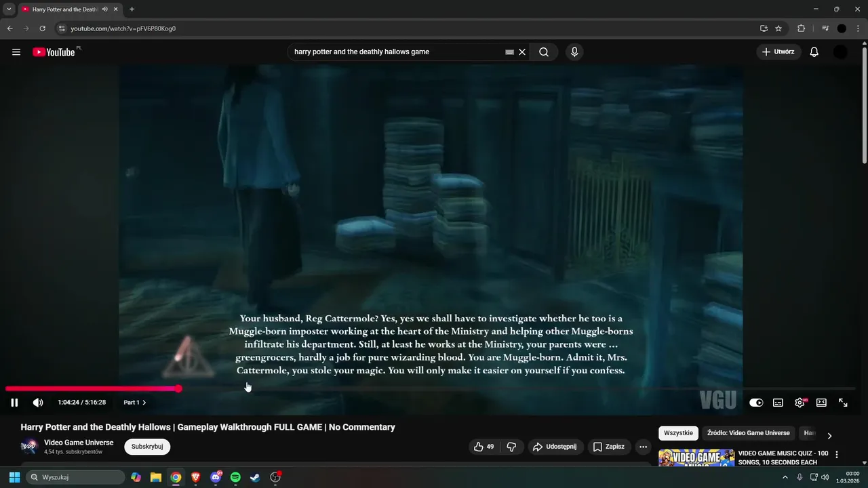This screenshot has width=868, height=488.
Task: Click the Utwórz create button
Action: (778, 52)
